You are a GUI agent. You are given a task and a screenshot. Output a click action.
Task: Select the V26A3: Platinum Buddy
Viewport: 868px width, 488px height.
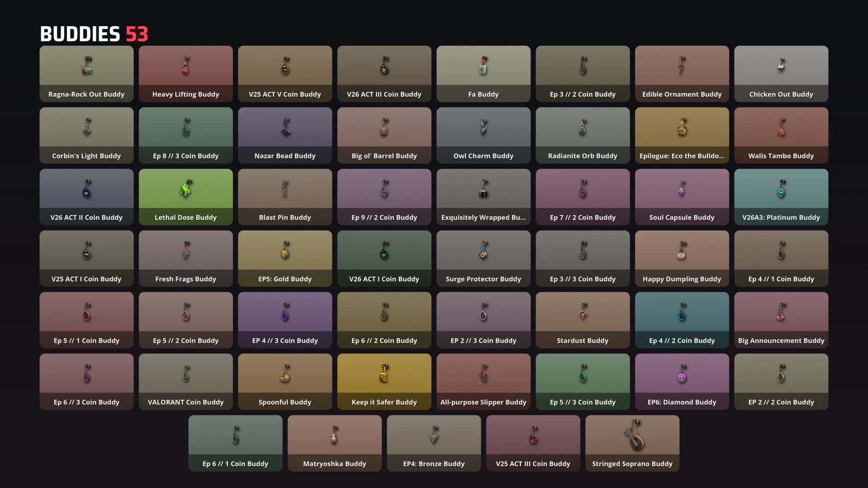tap(781, 197)
